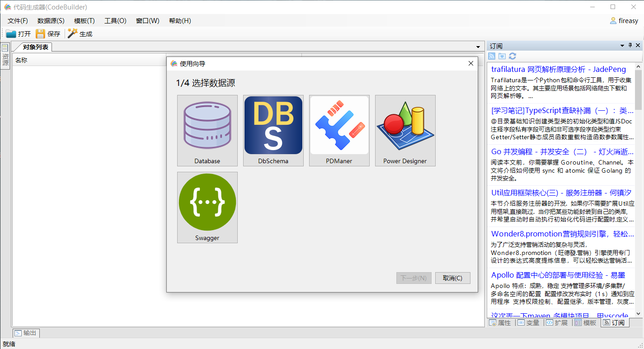Select the Database data source
Viewport: 644px width, 349px height.
click(x=207, y=131)
